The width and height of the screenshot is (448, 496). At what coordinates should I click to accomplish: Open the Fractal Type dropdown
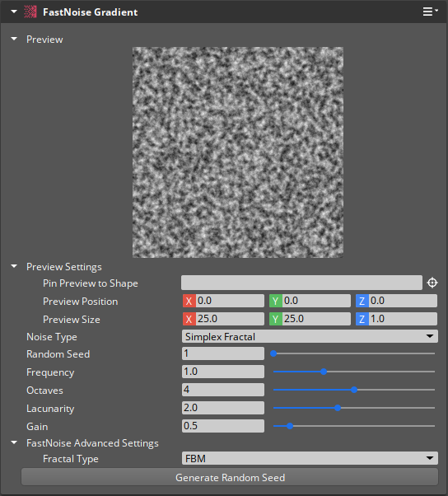point(310,458)
